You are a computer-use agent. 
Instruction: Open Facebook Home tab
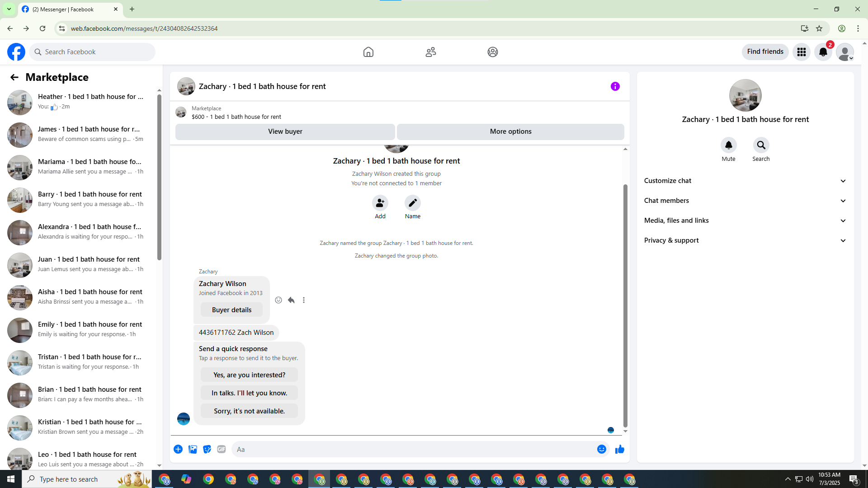coord(368,52)
